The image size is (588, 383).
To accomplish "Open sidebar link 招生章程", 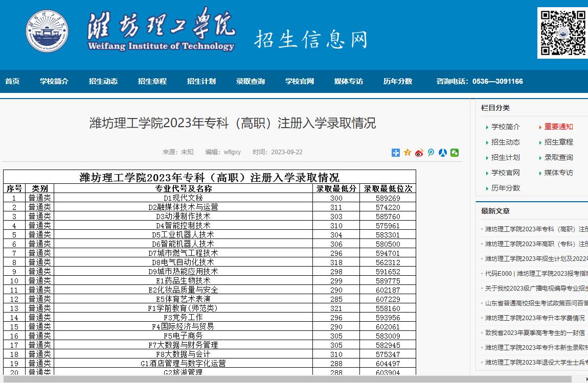I will (559, 142).
